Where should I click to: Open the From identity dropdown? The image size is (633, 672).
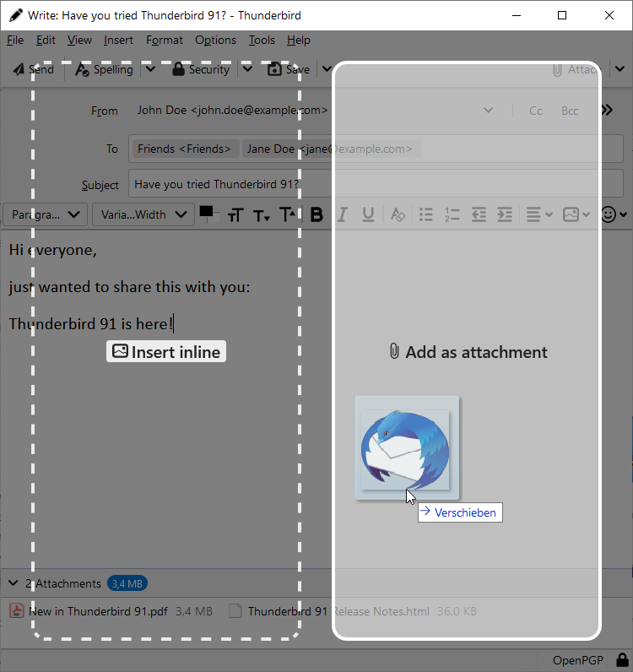pyautogui.click(x=488, y=111)
